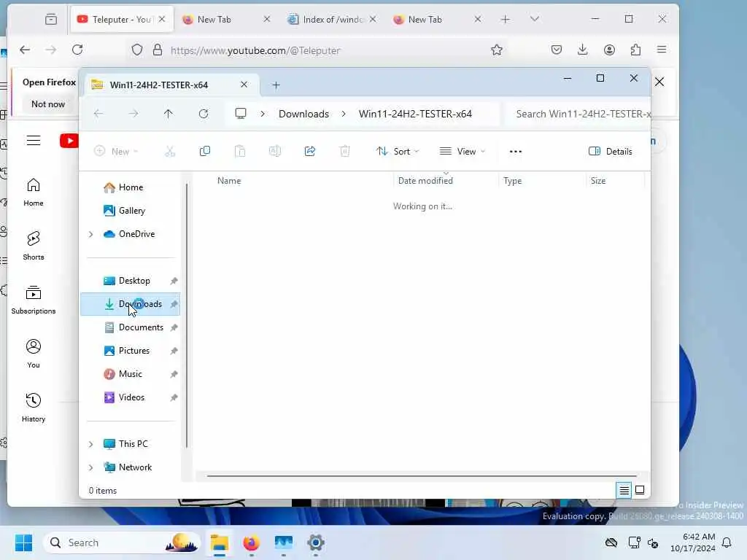The height and width of the screenshot is (560, 747).
Task: Expand OneDrive in navigation pane
Action: point(90,234)
